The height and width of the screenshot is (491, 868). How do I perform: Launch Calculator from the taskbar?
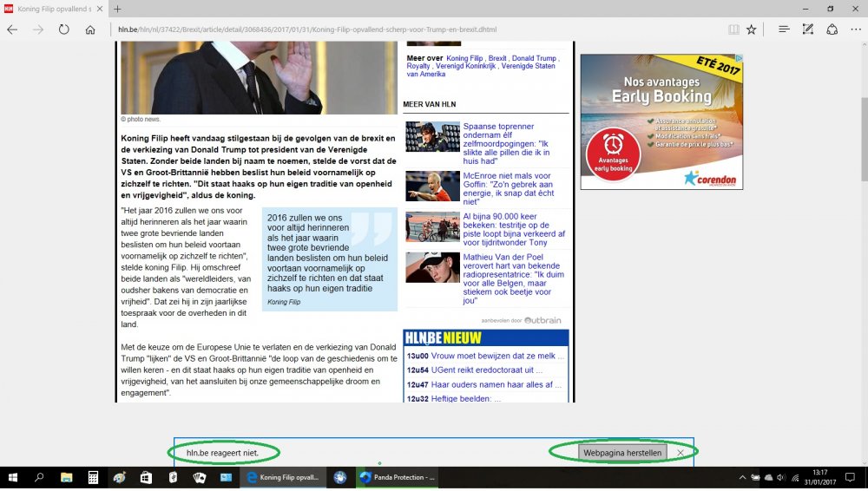[93, 477]
